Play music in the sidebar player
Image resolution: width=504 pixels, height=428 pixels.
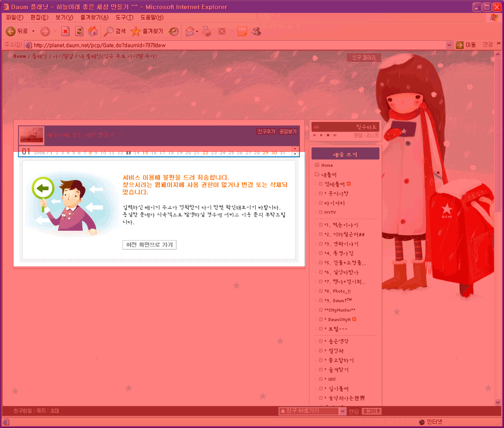click(321, 135)
